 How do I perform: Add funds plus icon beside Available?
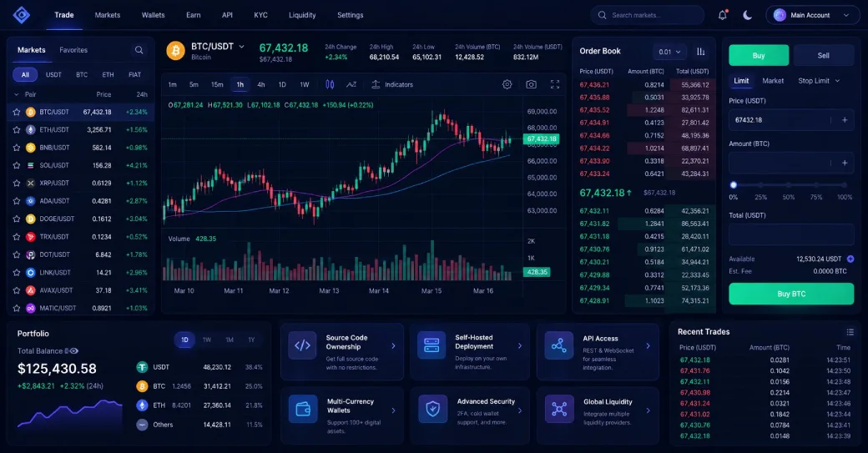point(850,259)
